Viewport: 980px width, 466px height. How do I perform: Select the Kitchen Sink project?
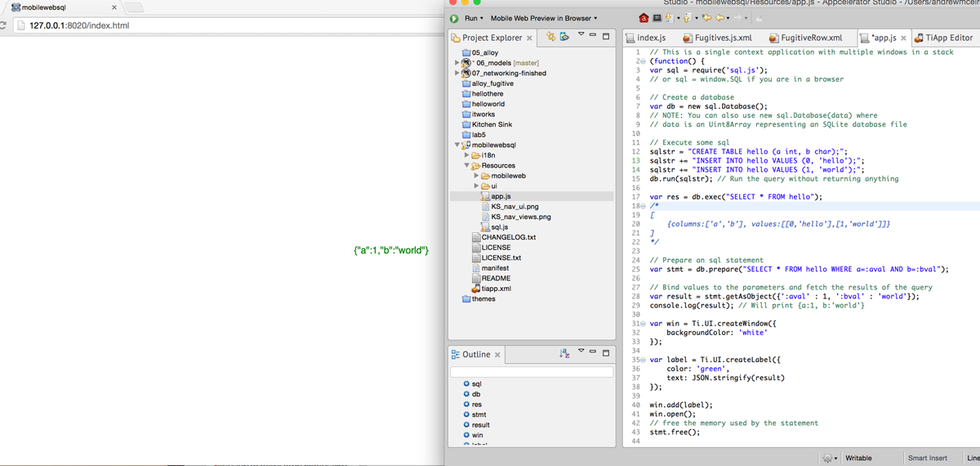pyautogui.click(x=487, y=124)
